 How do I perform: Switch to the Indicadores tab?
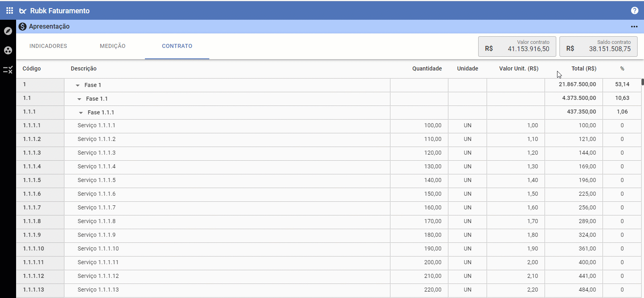(48, 46)
